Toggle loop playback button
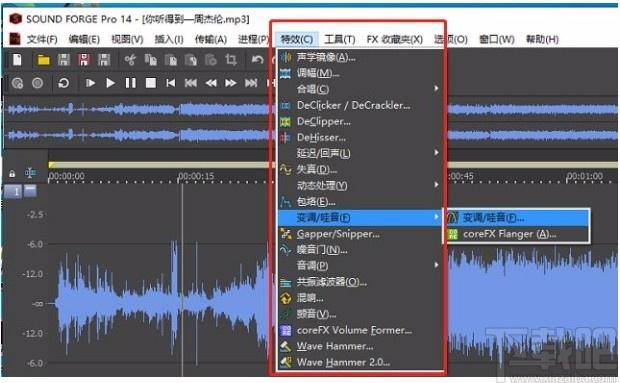 coord(64,83)
